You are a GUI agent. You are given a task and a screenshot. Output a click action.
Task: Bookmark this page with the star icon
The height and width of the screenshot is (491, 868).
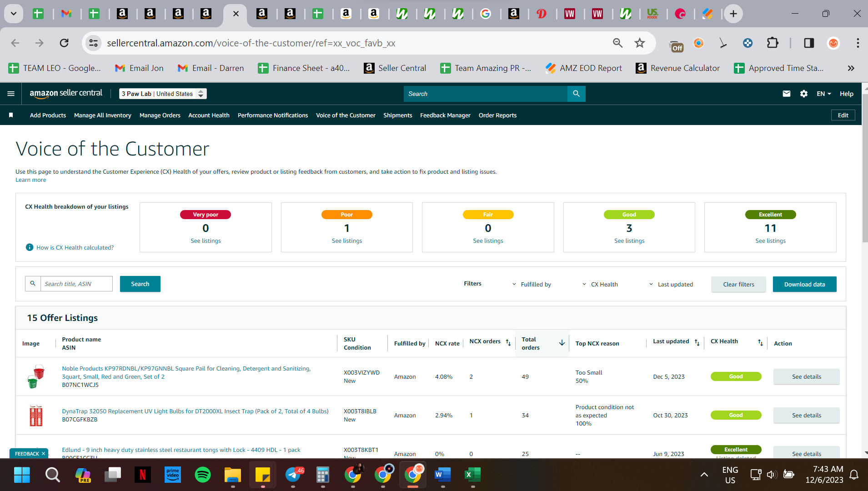point(640,43)
